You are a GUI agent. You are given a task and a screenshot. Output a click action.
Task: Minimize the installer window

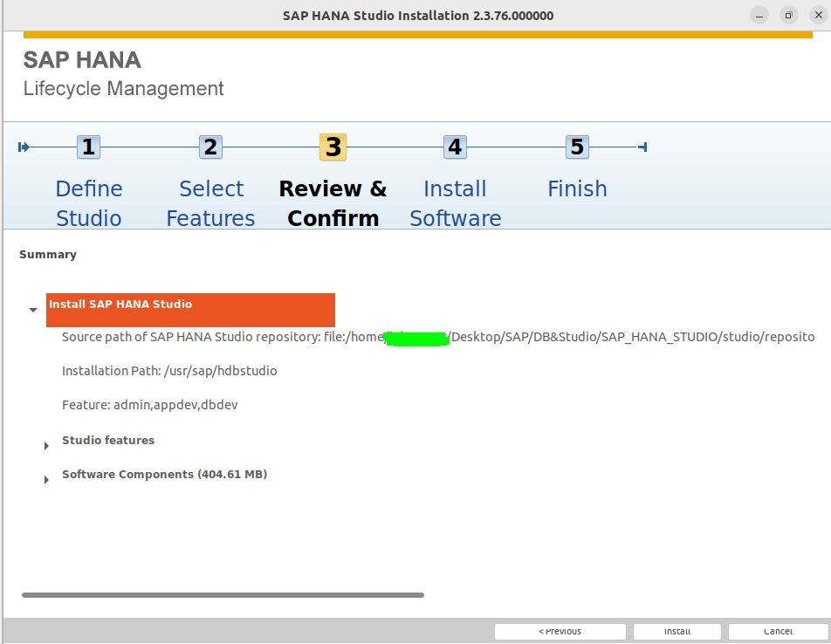(x=759, y=16)
